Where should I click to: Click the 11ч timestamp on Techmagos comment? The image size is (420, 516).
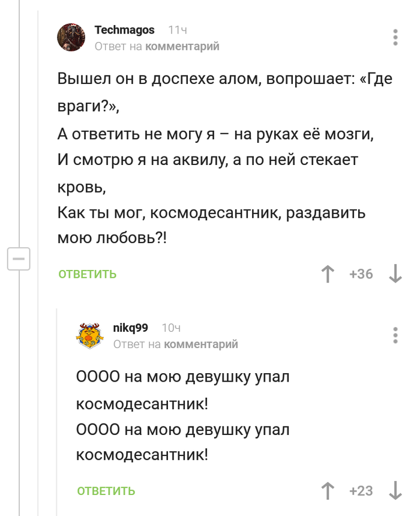178,30
